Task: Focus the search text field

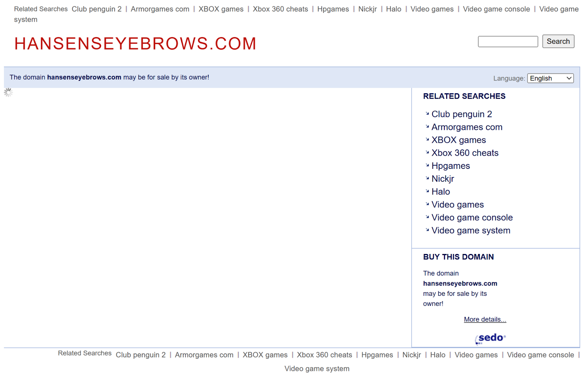Action: point(508,41)
